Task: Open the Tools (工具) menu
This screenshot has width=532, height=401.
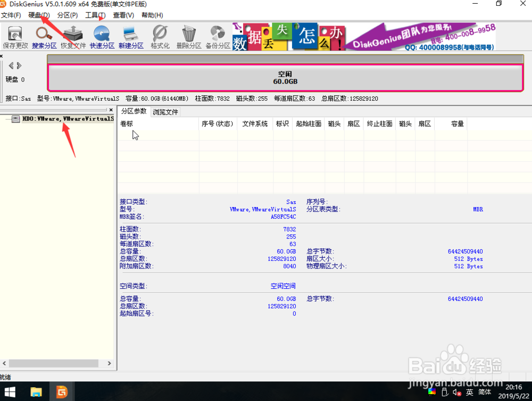Action: 95,15
